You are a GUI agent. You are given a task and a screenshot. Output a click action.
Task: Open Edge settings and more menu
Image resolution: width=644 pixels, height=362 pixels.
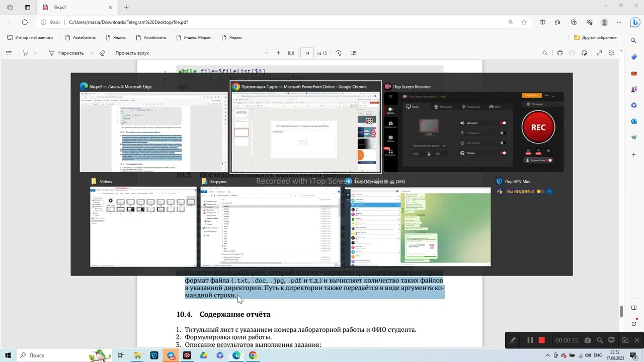tap(619, 22)
